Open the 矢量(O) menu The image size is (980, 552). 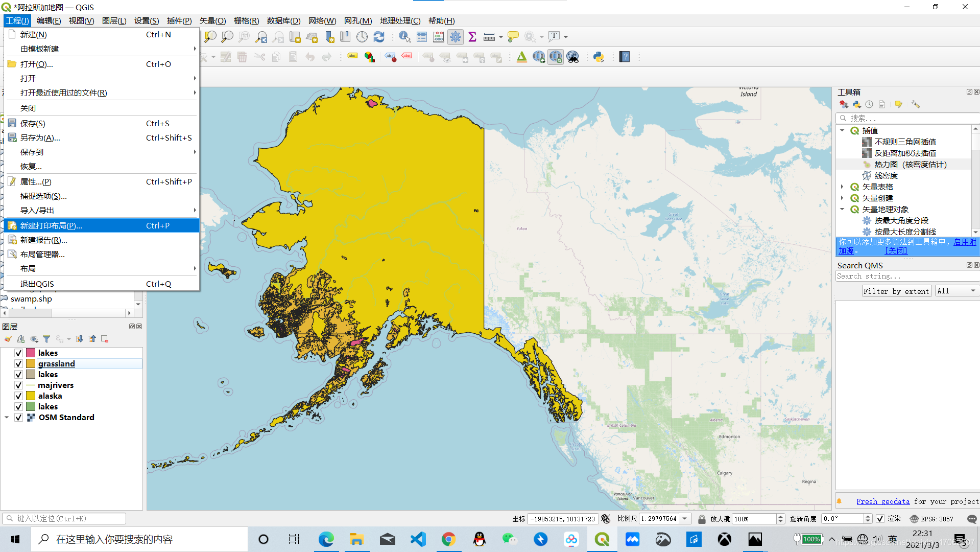(212, 21)
